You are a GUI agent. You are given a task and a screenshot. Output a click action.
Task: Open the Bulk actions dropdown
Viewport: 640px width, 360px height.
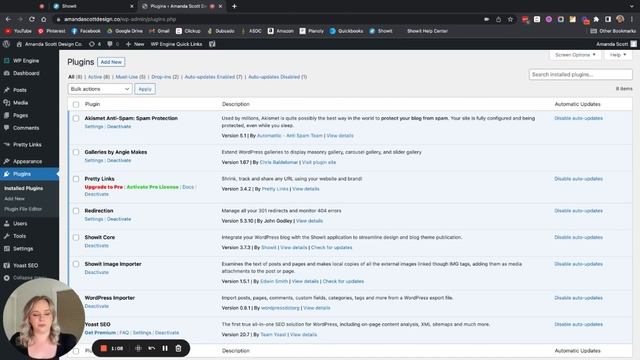click(100, 89)
